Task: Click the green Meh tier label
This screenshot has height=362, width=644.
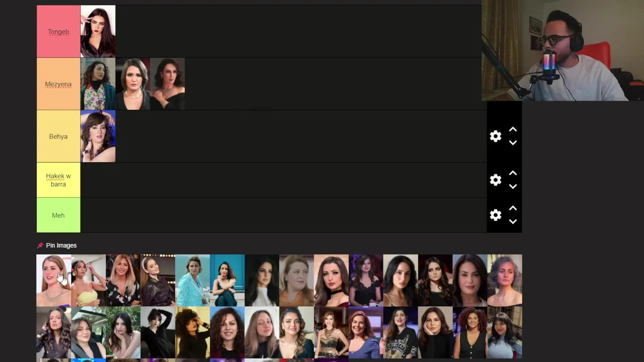Action: coord(58,215)
